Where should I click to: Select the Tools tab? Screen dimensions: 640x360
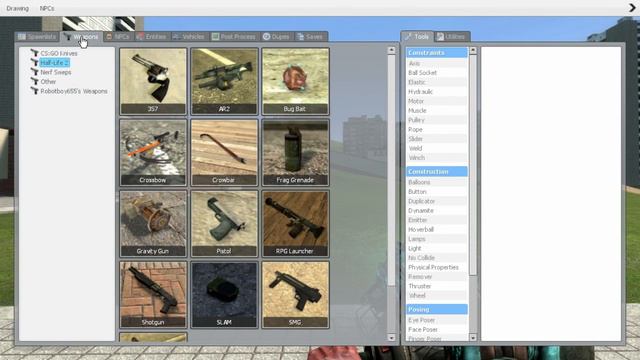pyautogui.click(x=417, y=36)
